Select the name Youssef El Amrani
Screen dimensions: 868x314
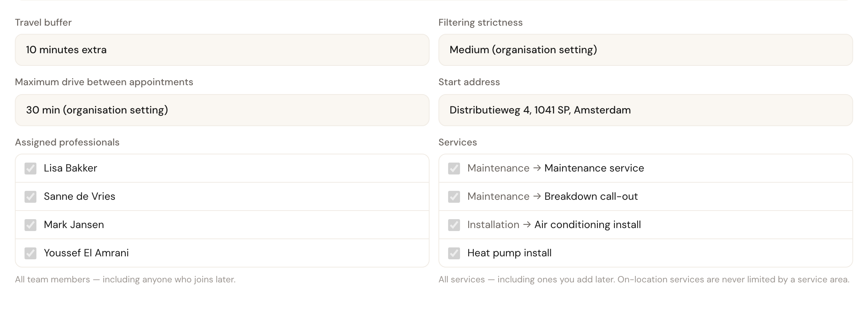[86, 253]
